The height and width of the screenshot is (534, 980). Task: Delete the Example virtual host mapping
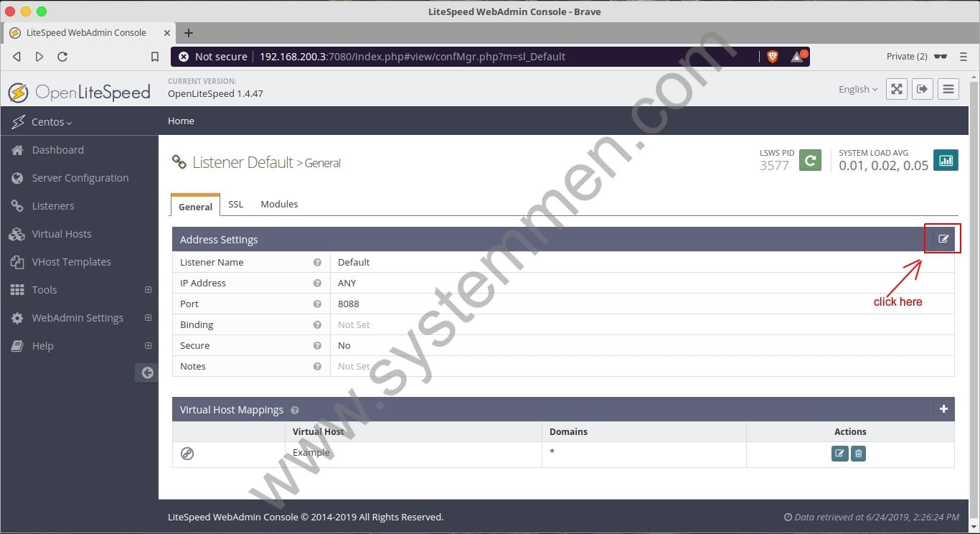(858, 454)
